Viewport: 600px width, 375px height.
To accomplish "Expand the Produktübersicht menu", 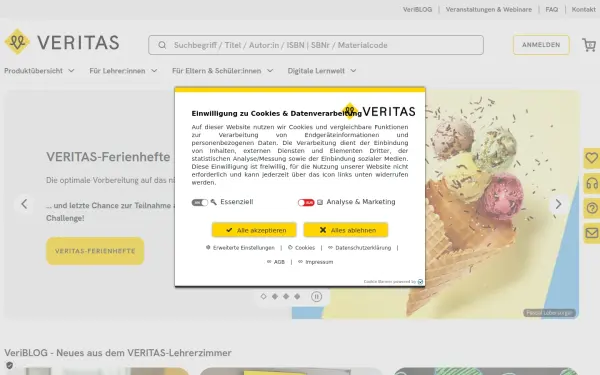I will (39, 71).
